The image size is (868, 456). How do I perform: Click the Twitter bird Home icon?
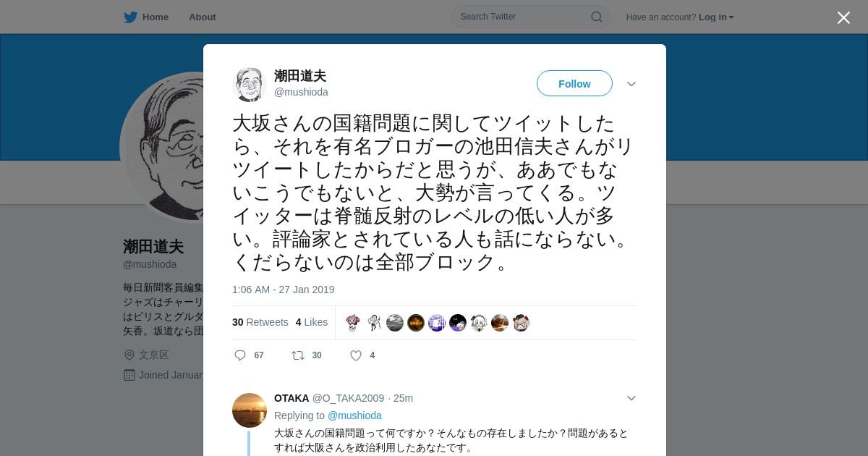pos(130,17)
